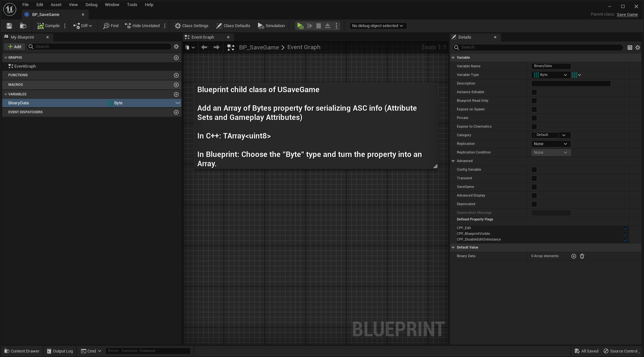
Task: Save the blueprint with the floppy disk icon
Action: tap(9, 26)
